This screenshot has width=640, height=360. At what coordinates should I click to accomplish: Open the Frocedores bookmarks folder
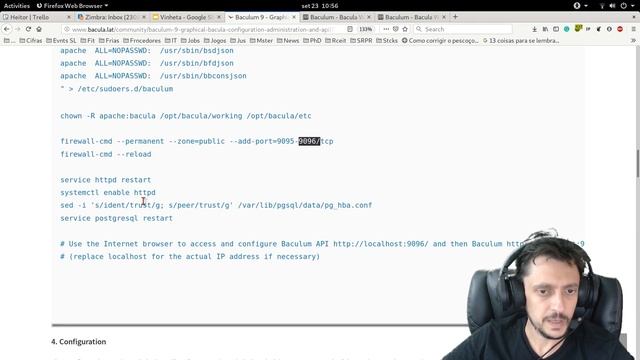click(142, 41)
